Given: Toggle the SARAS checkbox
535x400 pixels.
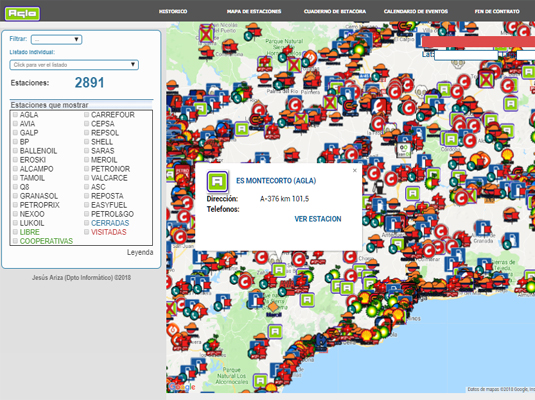Looking at the screenshot, I should [x=87, y=151].
